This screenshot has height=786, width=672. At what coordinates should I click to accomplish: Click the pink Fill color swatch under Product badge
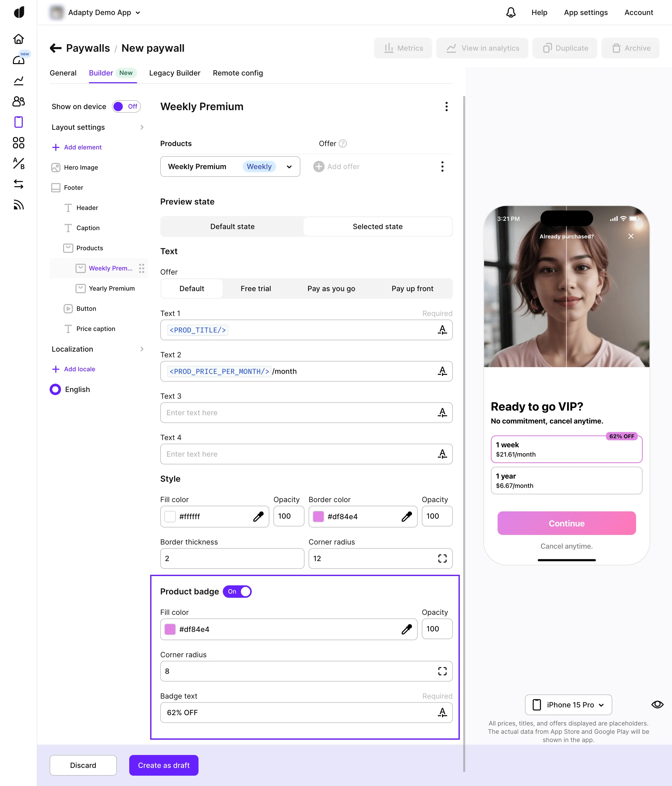pyautogui.click(x=170, y=629)
